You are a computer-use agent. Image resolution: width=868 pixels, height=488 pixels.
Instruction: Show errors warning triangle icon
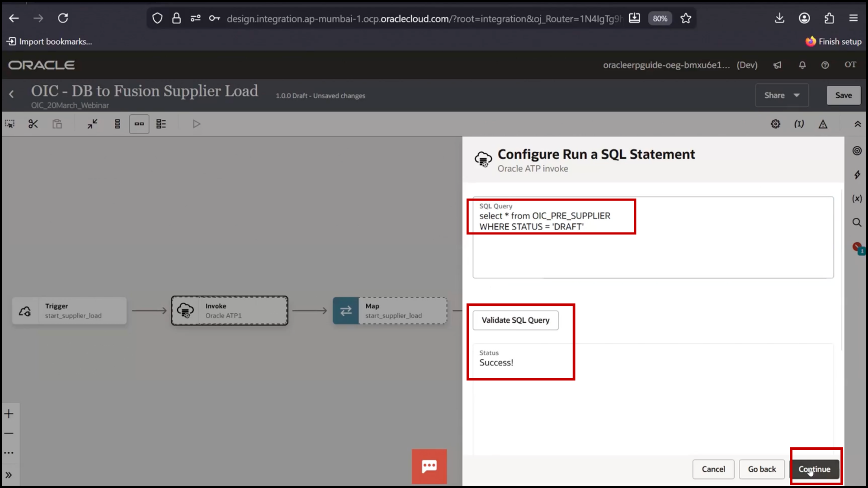click(823, 124)
